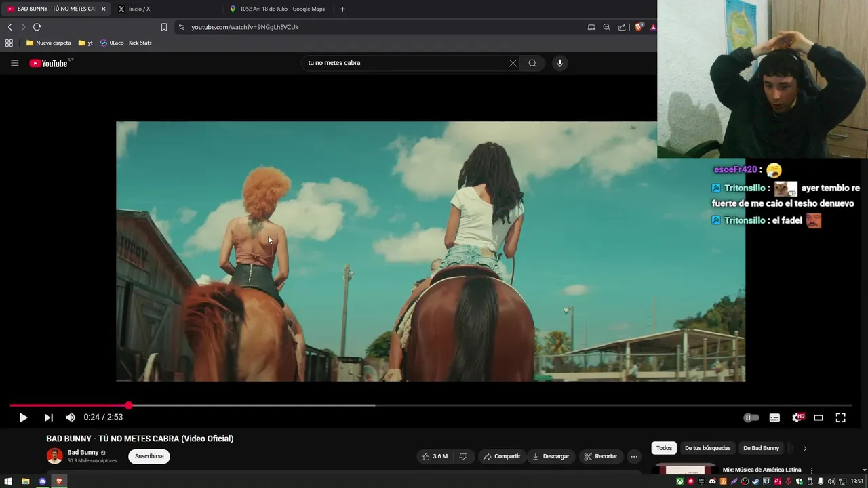This screenshot has width=868, height=488.
Task: Bookmark this page in the address bar
Action: (163, 27)
